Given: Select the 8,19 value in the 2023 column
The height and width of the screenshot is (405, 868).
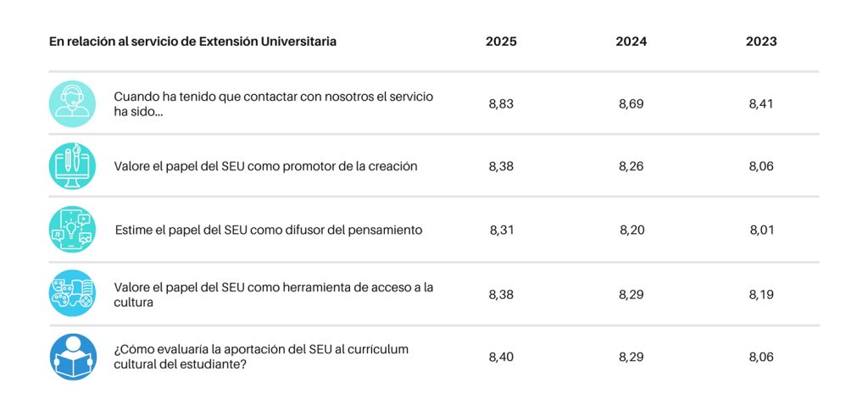Looking at the screenshot, I should click(761, 295).
